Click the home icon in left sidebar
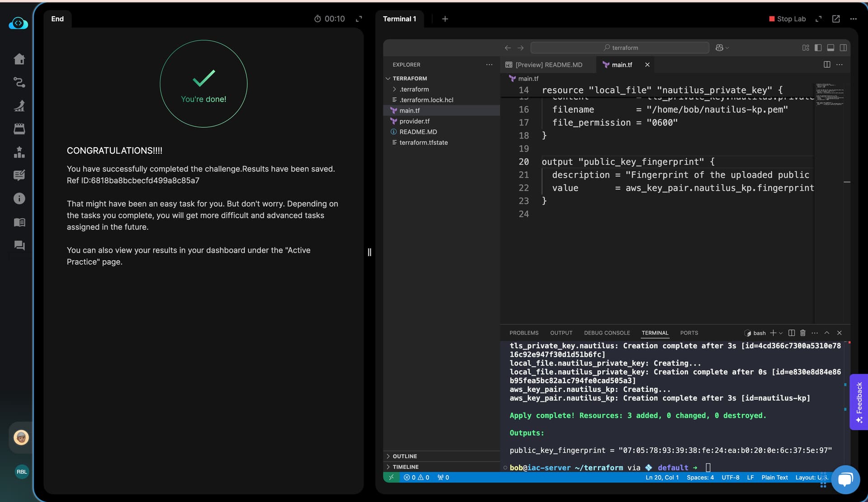Viewport: 868px width, 502px height. [x=19, y=59]
